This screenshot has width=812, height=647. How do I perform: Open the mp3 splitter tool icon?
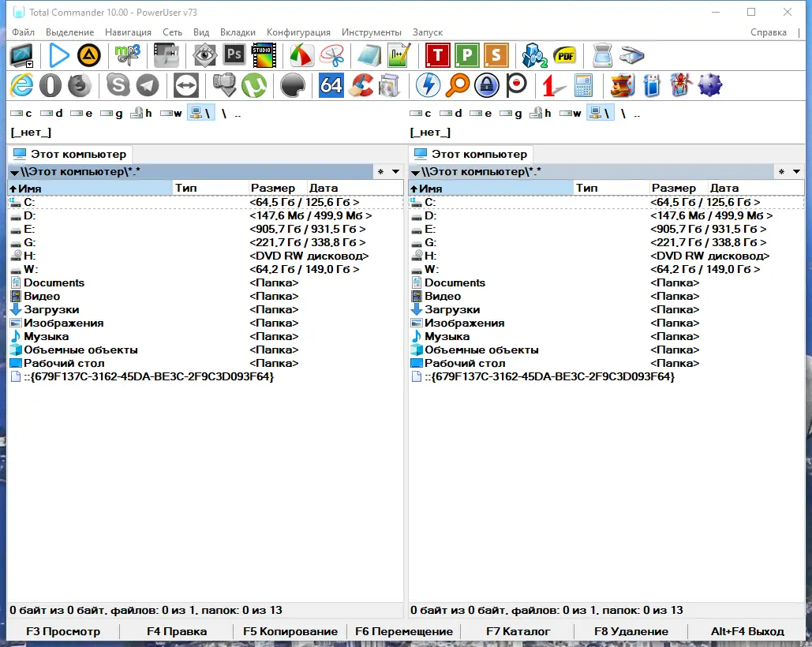[x=127, y=55]
